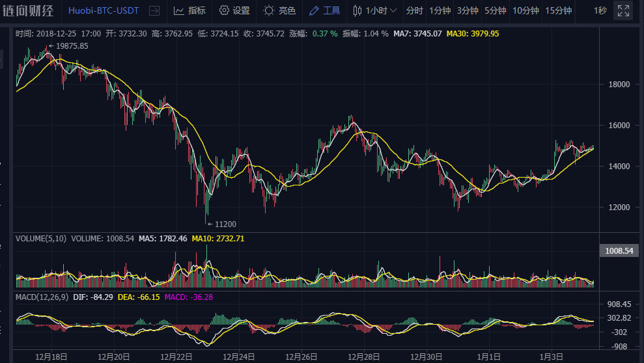Switch to the 5分钟 interval

pos(495,10)
